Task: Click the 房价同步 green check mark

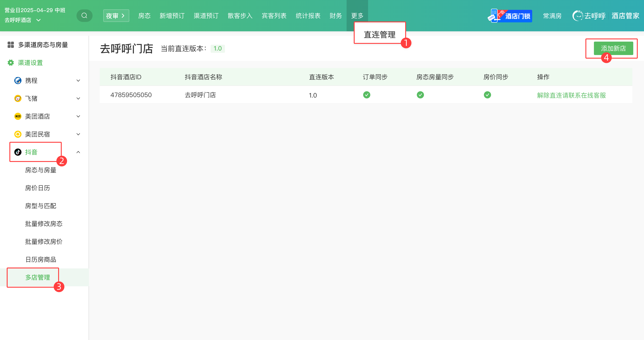Action: pos(487,95)
